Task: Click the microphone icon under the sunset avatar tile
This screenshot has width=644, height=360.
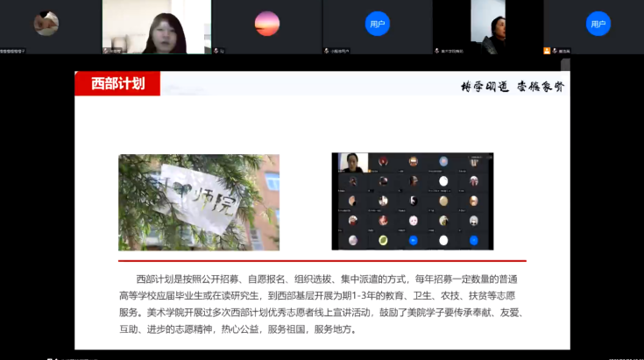Action: (x=216, y=52)
